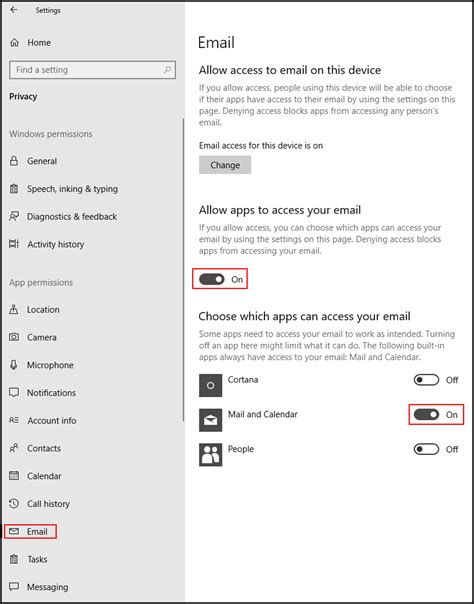Click the Home house icon
The height and width of the screenshot is (604, 474).
coord(14,43)
